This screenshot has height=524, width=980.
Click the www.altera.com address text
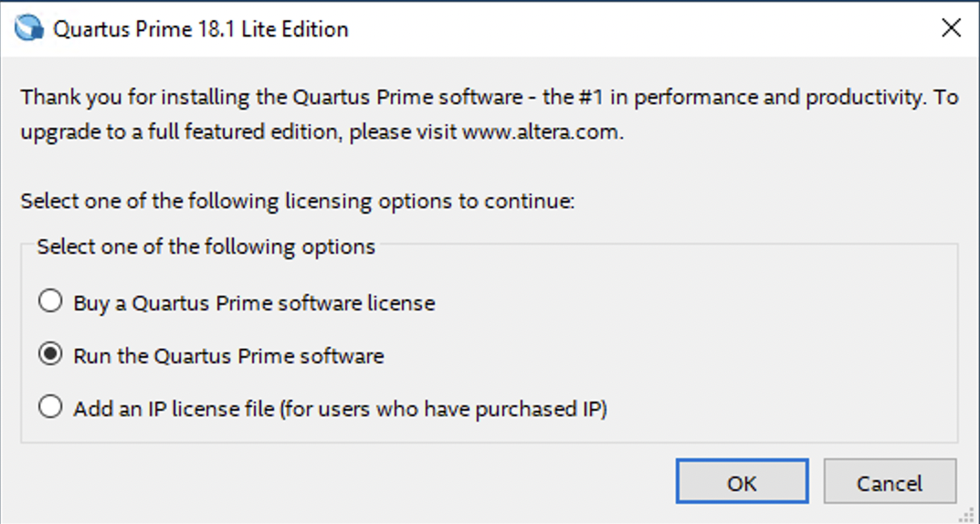tap(542, 131)
